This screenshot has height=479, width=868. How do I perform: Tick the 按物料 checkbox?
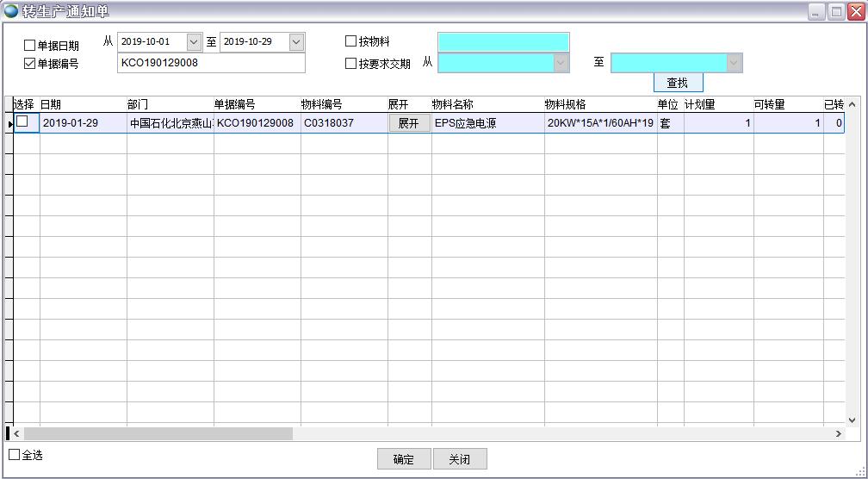[350, 41]
